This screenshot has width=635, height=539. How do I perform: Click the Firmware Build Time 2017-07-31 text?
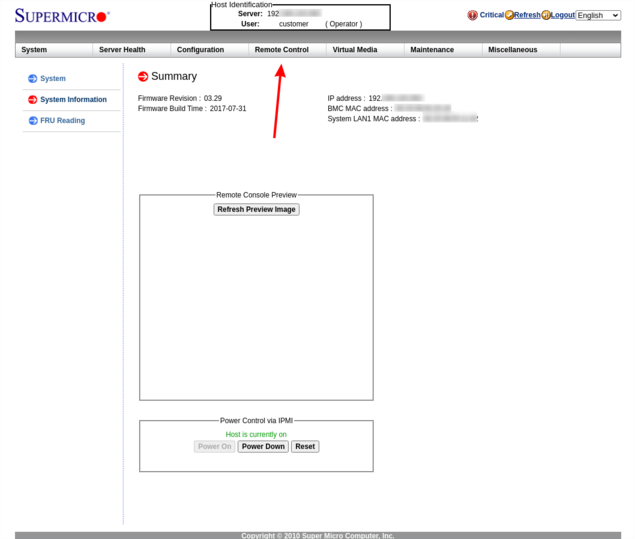pyautogui.click(x=192, y=109)
